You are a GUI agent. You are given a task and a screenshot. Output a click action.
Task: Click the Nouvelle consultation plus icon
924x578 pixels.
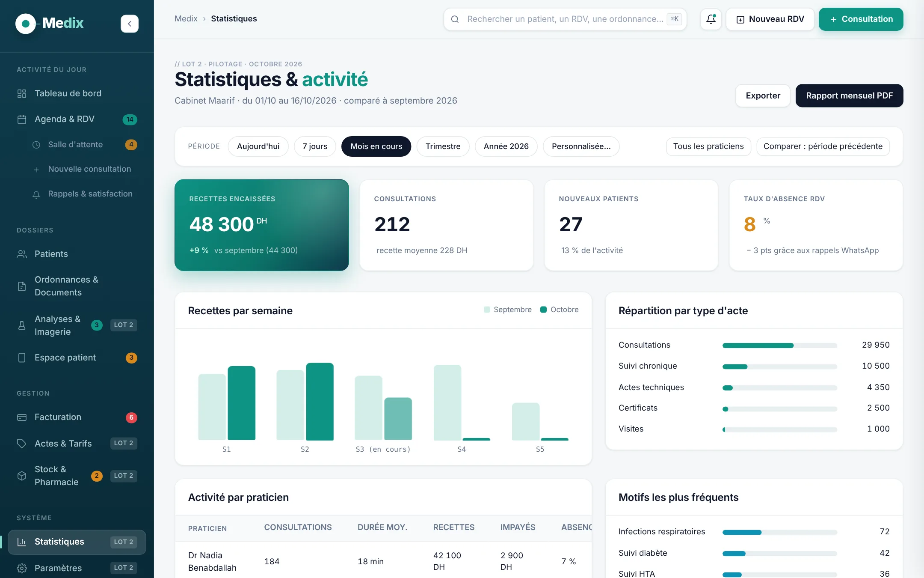point(36,170)
